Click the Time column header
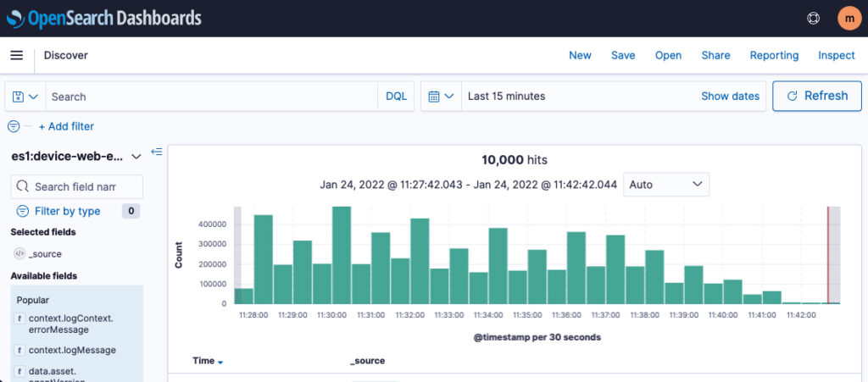Image resolution: width=868 pixels, height=382 pixels. coord(203,361)
